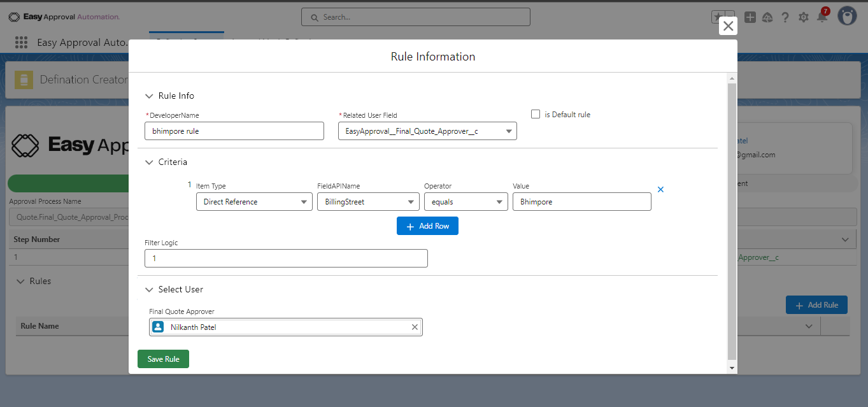This screenshot has height=407, width=868.
Task: Clear the Nilkanth Patel user selection
Action: tap(415, 327)
